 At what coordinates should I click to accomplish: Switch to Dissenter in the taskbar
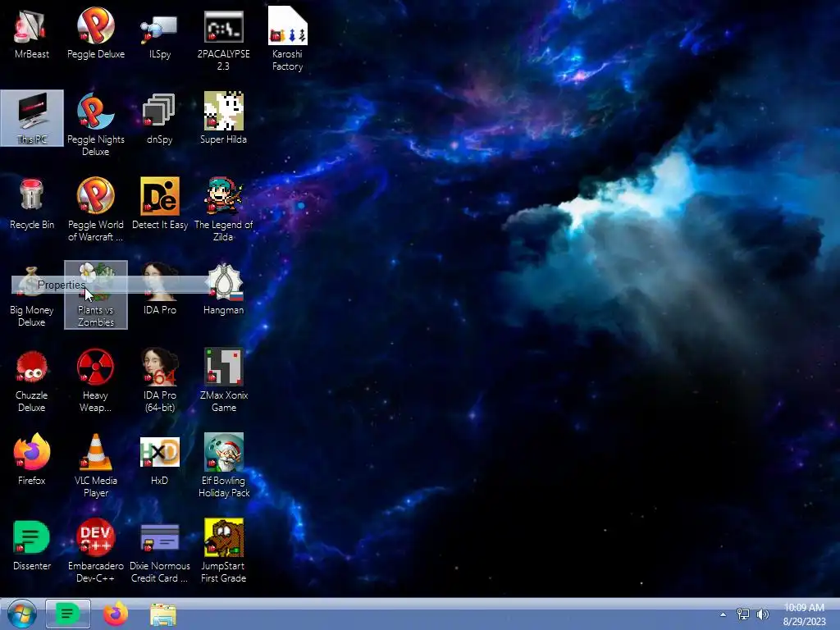click(x=68, y=614)
